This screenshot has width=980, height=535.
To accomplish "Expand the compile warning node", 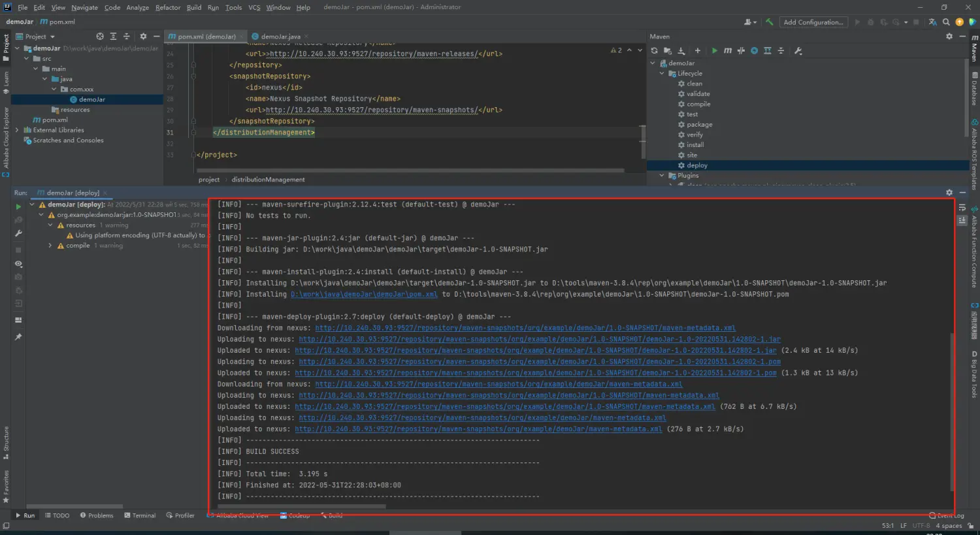I will tap(50, 246).
